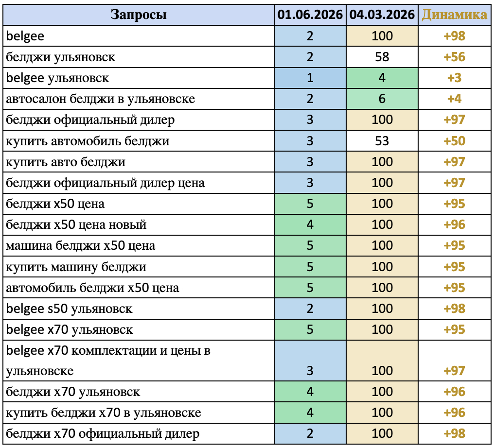
Task: Select dynamics '+56' cell
Action: pyautogui.click(x=454, y=57)
